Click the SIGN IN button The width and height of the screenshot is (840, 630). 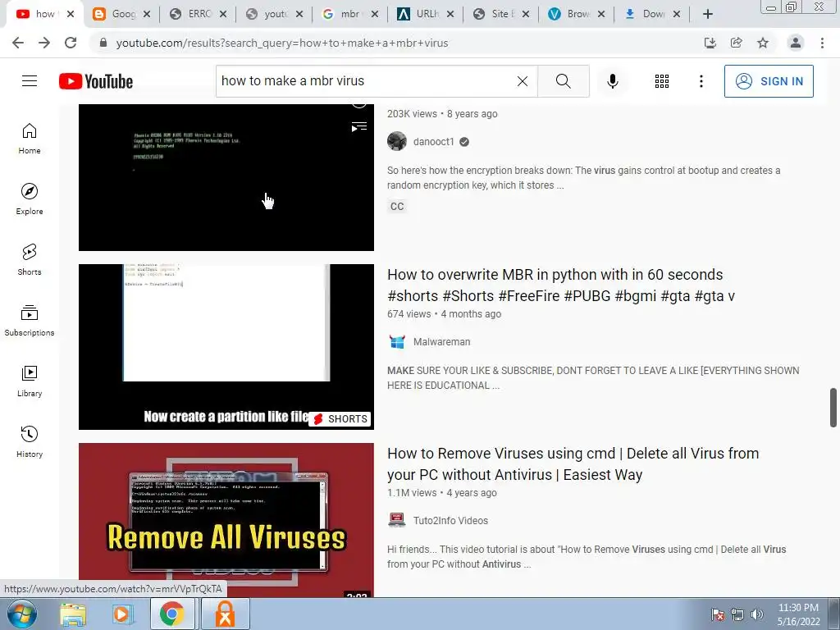tap(769, 81)
